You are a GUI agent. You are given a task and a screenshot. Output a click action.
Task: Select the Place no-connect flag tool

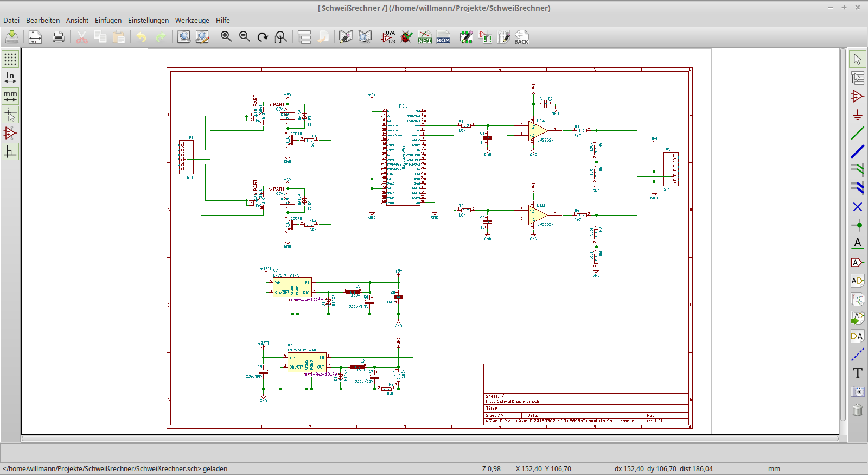click(x=857, y=207)
